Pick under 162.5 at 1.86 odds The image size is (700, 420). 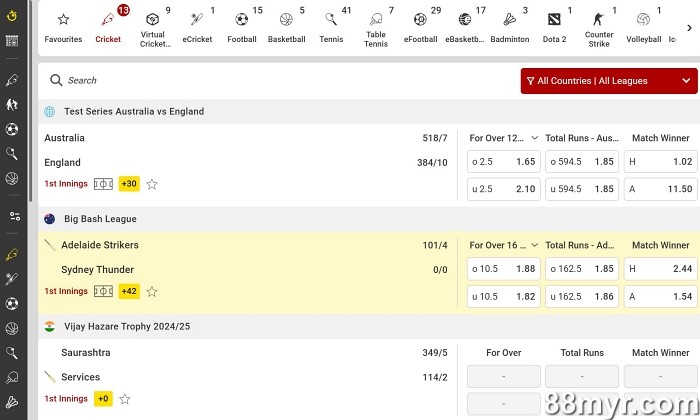[582, 296]
